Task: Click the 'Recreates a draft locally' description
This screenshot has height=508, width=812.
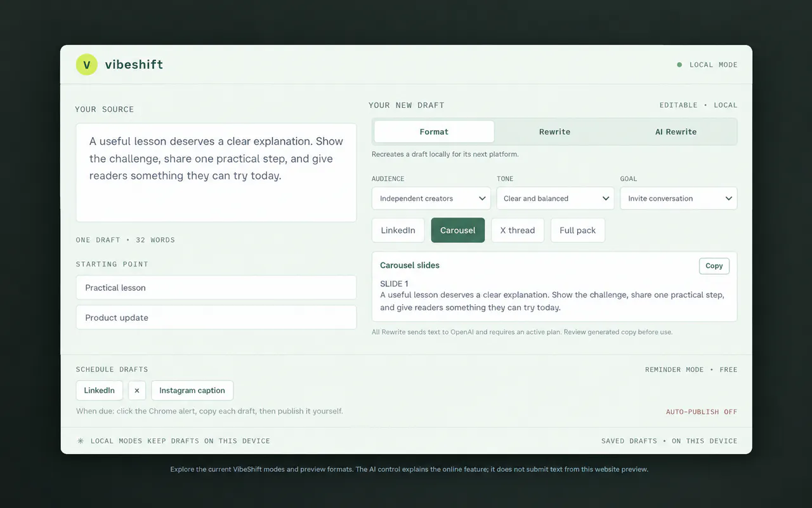Action: pyautogui.click(x=445, y=154)
